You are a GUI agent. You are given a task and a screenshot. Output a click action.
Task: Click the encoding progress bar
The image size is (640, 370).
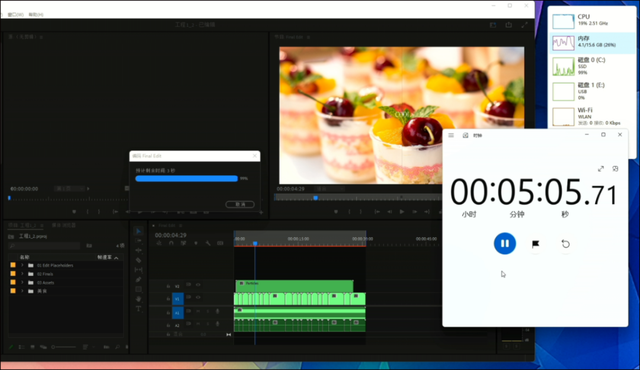pos(187,179)
